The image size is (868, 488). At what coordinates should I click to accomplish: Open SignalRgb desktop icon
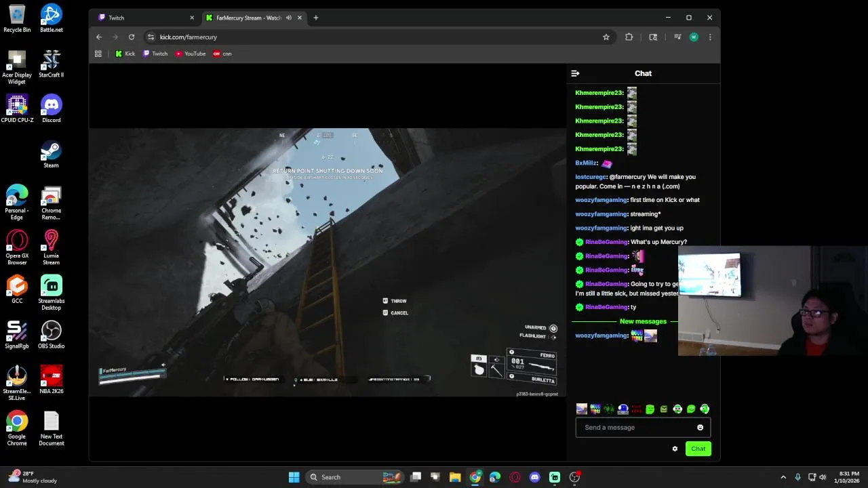[x=17, y=335]
